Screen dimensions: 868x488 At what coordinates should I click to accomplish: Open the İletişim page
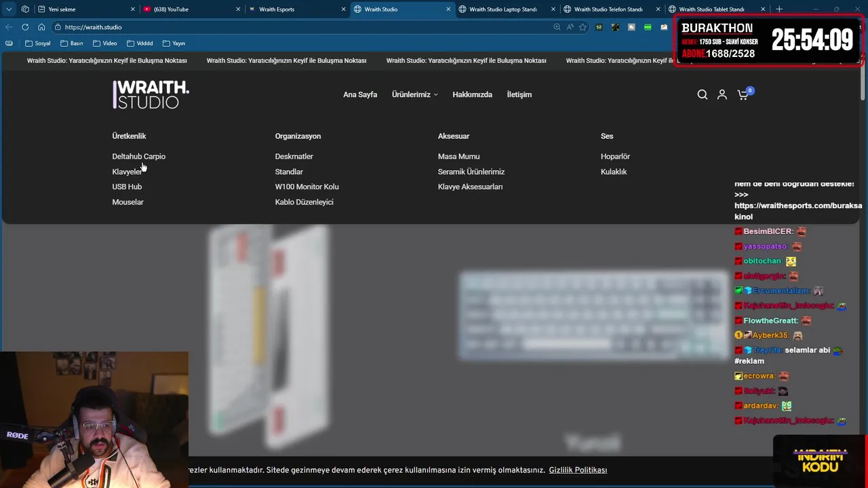(519, 95)
